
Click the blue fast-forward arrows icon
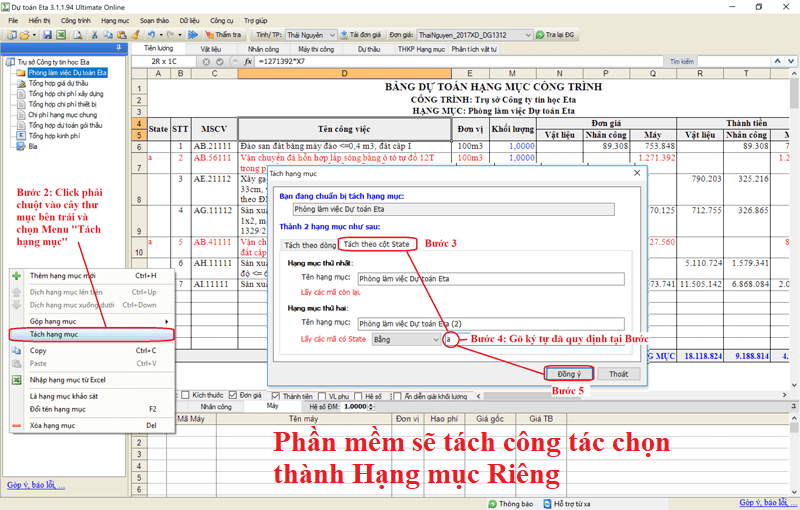(x=193, y=35)
